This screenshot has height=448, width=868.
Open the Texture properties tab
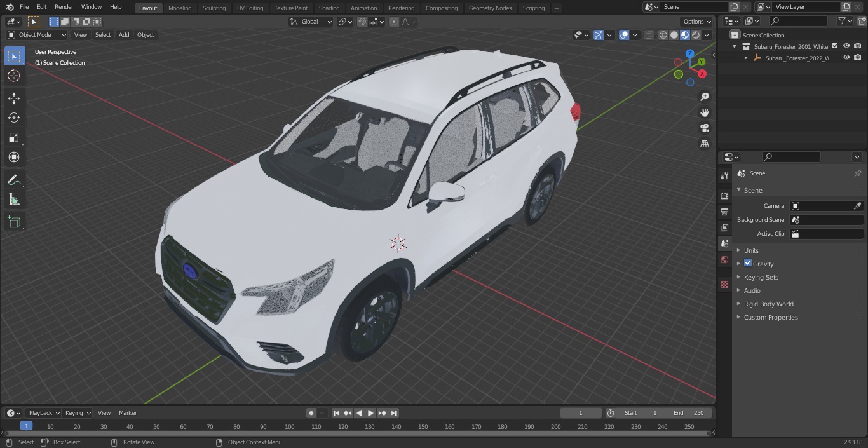pyautogui.click(x=724, y=284)
